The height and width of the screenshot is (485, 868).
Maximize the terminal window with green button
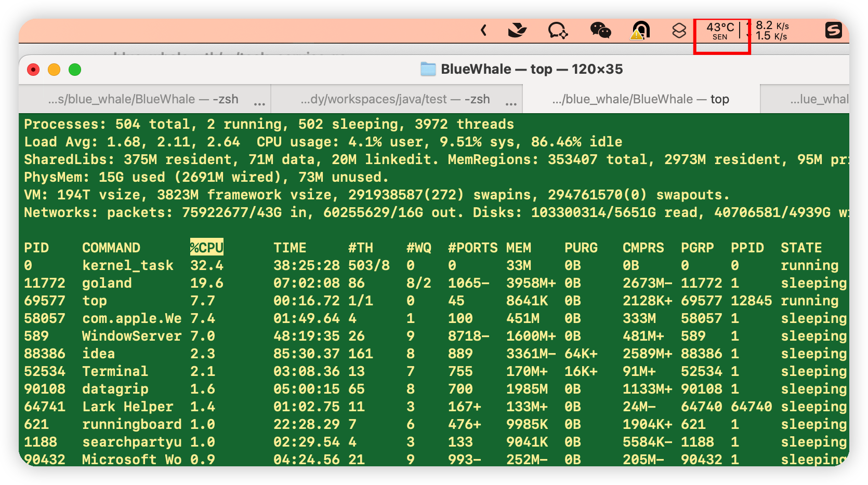[x=75, y=70]
